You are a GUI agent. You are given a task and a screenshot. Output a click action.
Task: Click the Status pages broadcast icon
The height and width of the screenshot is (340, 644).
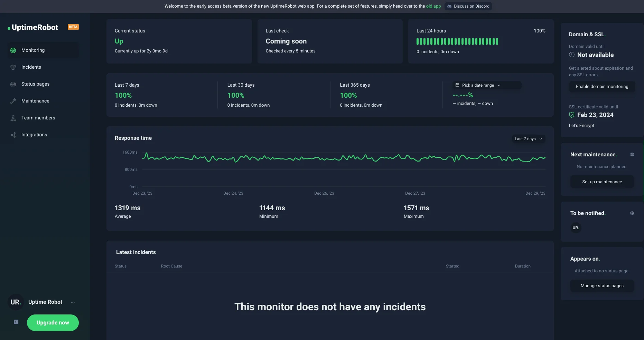point(13,84)
